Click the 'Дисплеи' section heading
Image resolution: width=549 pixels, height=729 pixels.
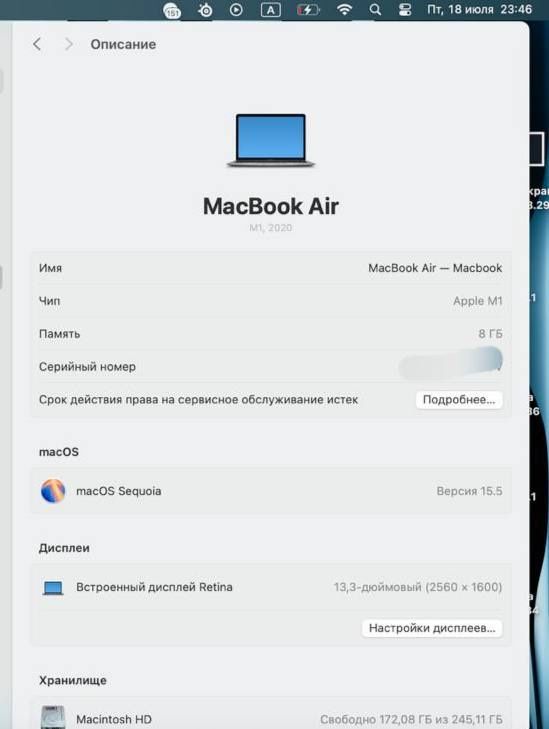click(64, 548)
